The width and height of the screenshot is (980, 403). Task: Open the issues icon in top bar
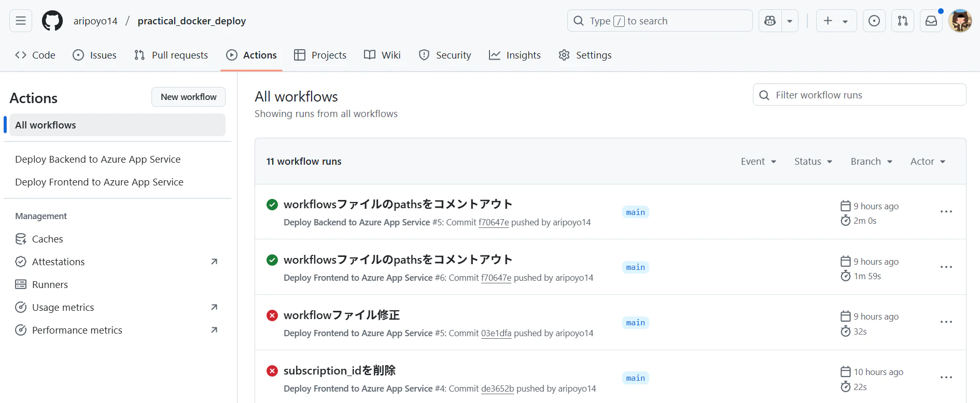874,21
